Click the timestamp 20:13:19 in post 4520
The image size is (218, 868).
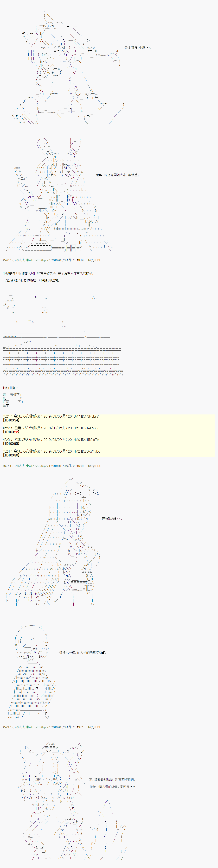79,260
